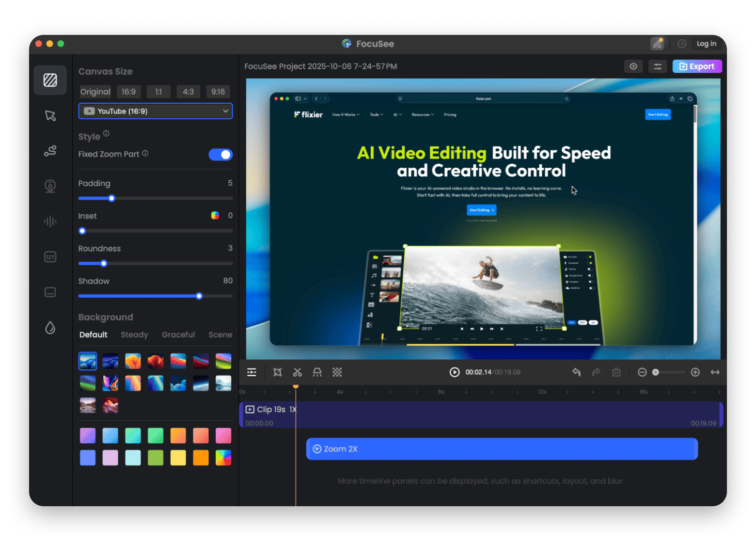The height and width of the screenshot is (545, 756).
Task: Expand the timeline panels list
Action: coord(252,372)
